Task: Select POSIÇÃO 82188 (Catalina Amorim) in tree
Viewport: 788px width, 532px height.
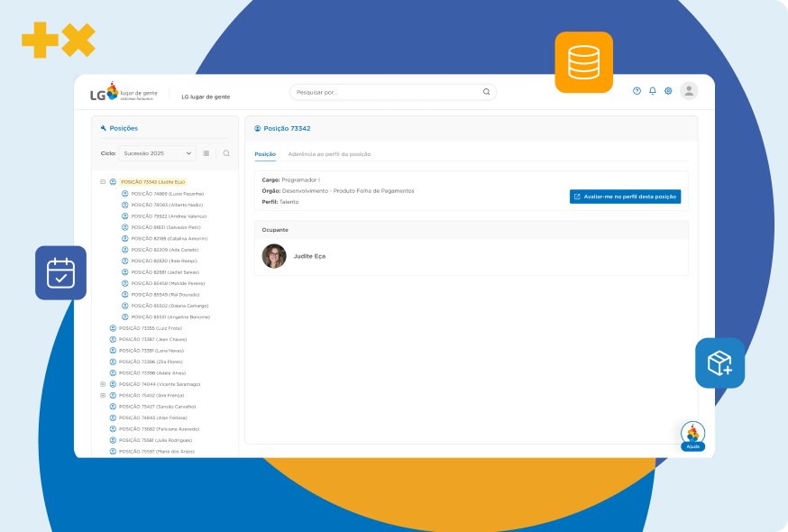Action: [x=169, y=238]
